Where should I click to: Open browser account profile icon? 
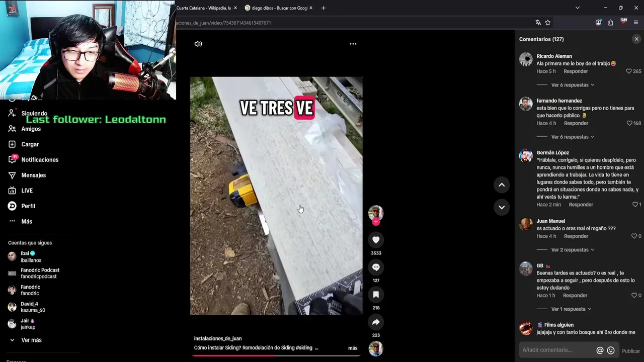click(x=598, y=23)
